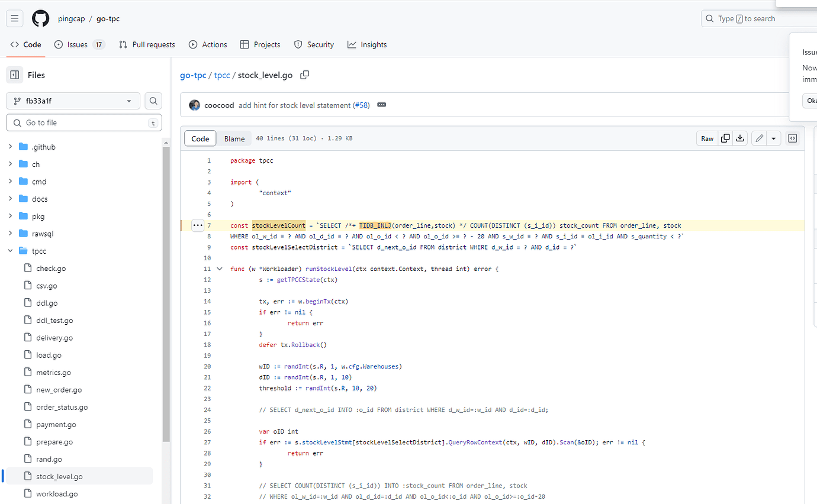Image resolution: width=817 pixels, height=504 pixels.
Task: Open the hamburger navigation menu
Action: [15, 18]
